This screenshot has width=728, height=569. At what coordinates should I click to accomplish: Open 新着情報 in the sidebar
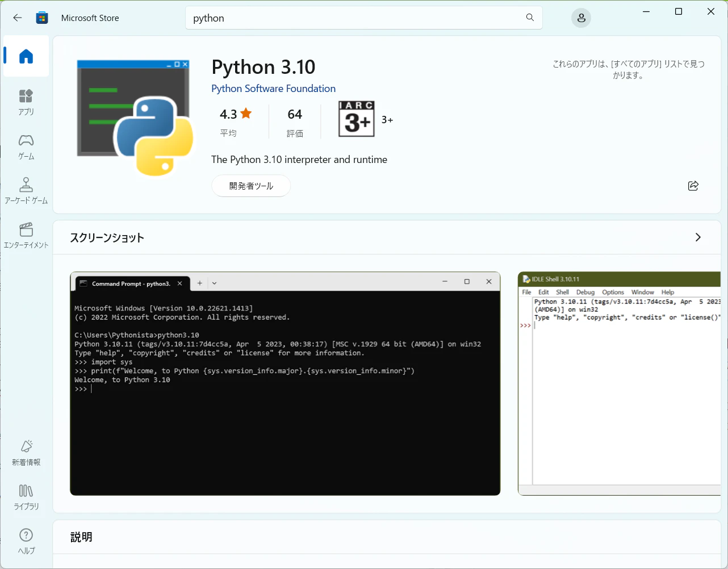pyautogui.click(x=26, y=453)
